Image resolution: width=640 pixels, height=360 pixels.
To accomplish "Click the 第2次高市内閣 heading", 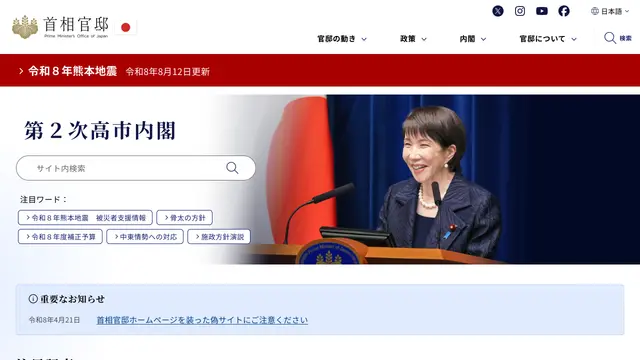I will click(100, 131).
